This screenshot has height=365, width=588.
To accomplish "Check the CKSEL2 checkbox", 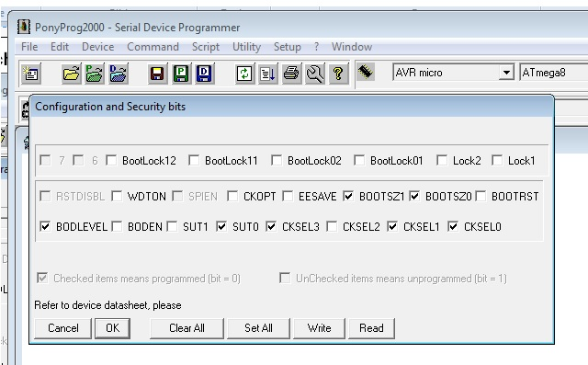I will click(332, 226).
